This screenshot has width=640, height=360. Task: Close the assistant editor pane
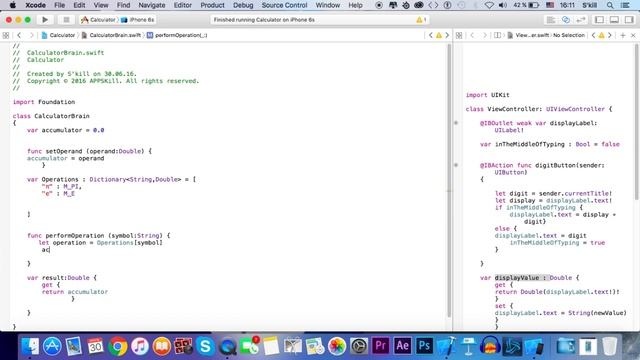pyautogui.click(x=633, y=36)
